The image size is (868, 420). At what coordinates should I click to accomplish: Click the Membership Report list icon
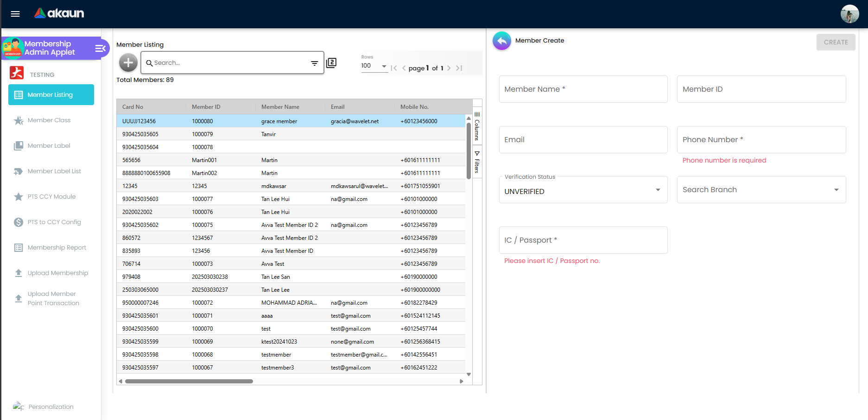pyautogui.click(x=19, y=248)
